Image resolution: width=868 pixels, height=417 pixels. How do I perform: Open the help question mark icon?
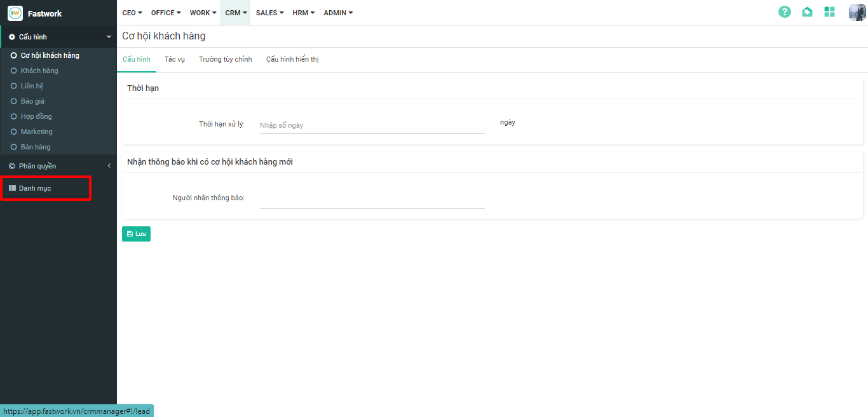click(x=785, y=12)
